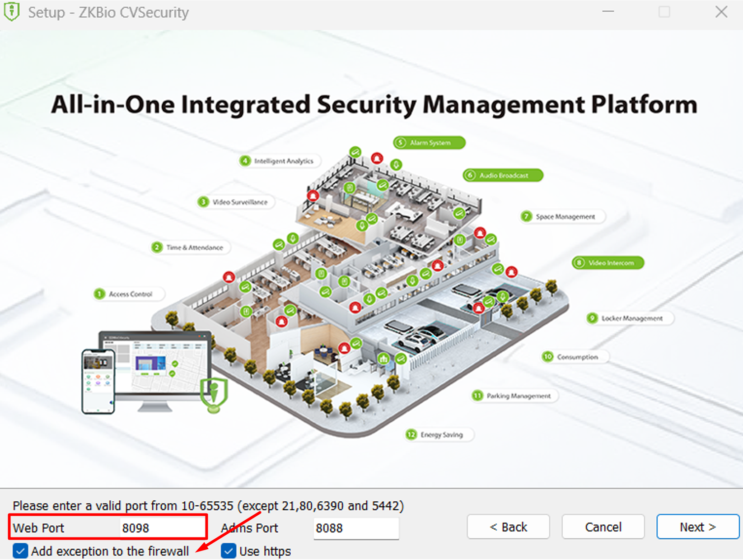Click the Alarm System label in the diagram
Viewport: 743px width, 560px height.
click(429, 143)
